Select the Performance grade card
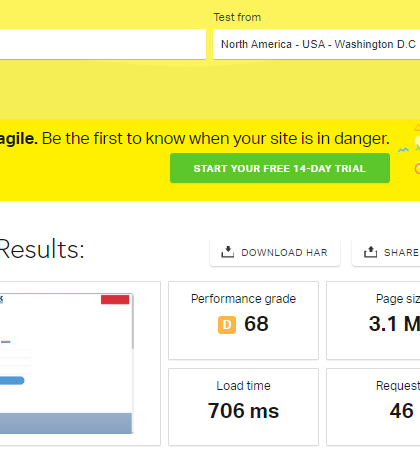 pyautogui.click(x=243, y=320)
